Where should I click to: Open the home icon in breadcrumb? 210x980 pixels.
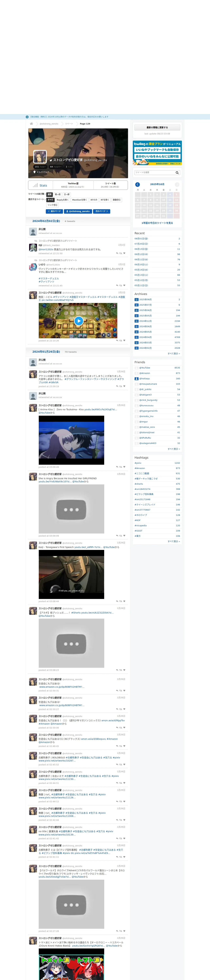[x=31, y=124]
